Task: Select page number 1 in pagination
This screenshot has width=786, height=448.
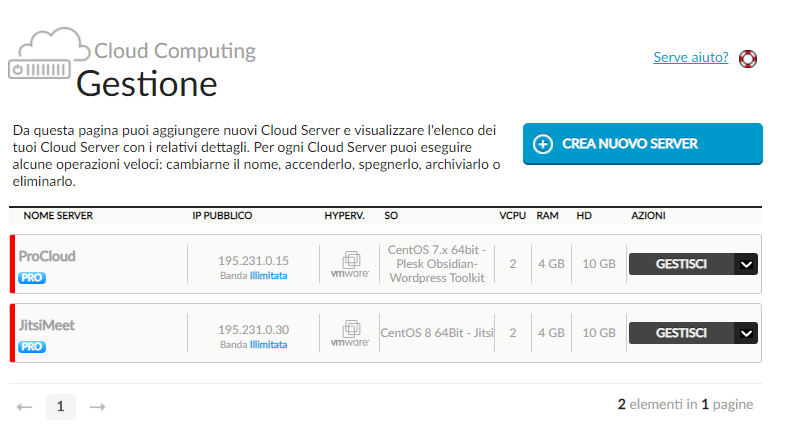Action: (x=60, y=407)
